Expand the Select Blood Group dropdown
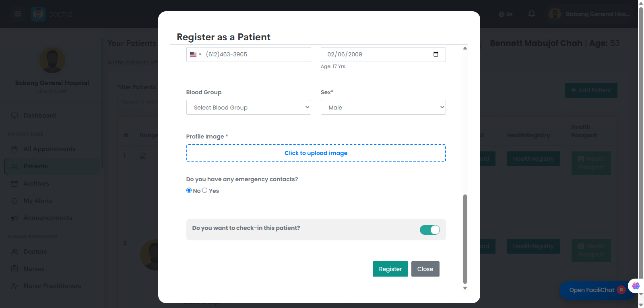The image size is (644, 308). [249, 107]
